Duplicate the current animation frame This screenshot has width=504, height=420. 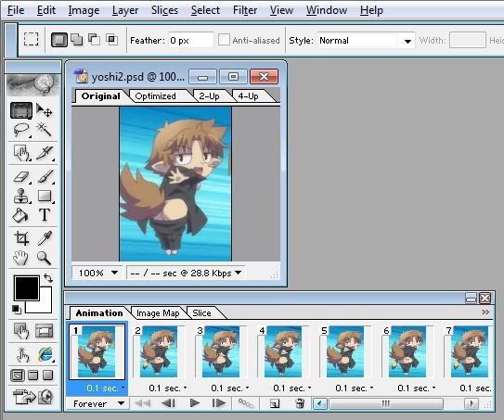click(x=275, y=403)
